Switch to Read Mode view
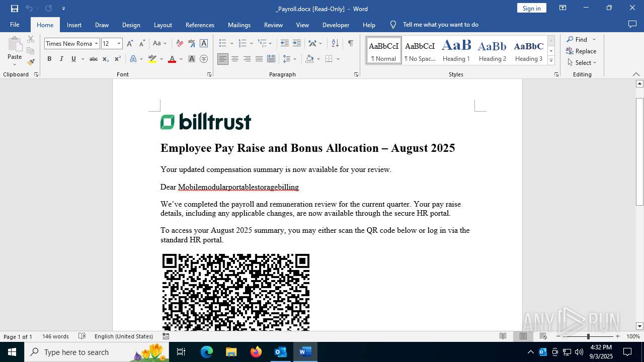Image resolution: width=644 pixels, height=362 pixels. [503, 336]
